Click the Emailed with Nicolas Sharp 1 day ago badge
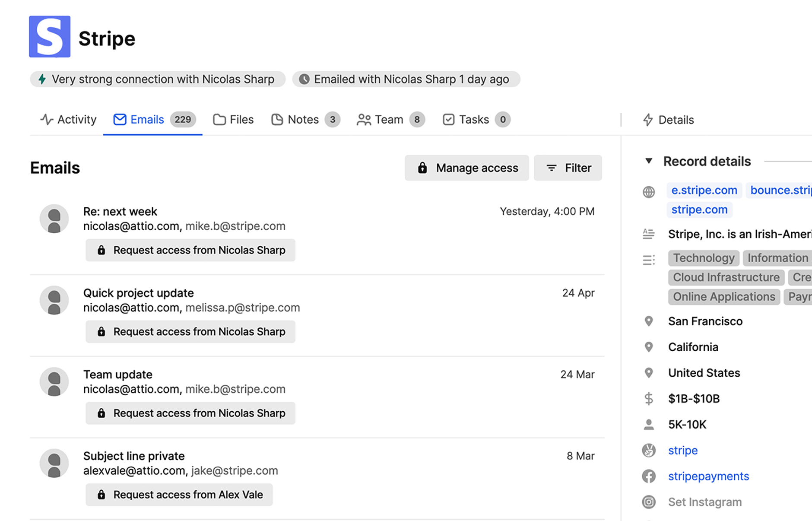Screen dimensions: 812x521 pyautogui.click(x=406, y=79)
